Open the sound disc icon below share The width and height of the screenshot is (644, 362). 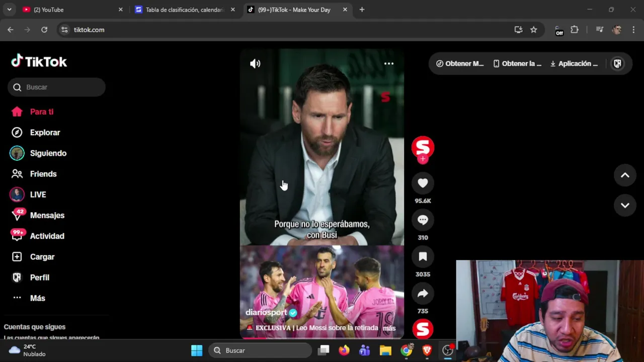[423, 329]
